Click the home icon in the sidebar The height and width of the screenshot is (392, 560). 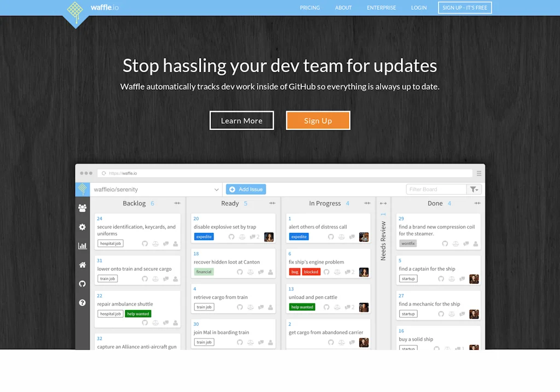click(83, 265)
